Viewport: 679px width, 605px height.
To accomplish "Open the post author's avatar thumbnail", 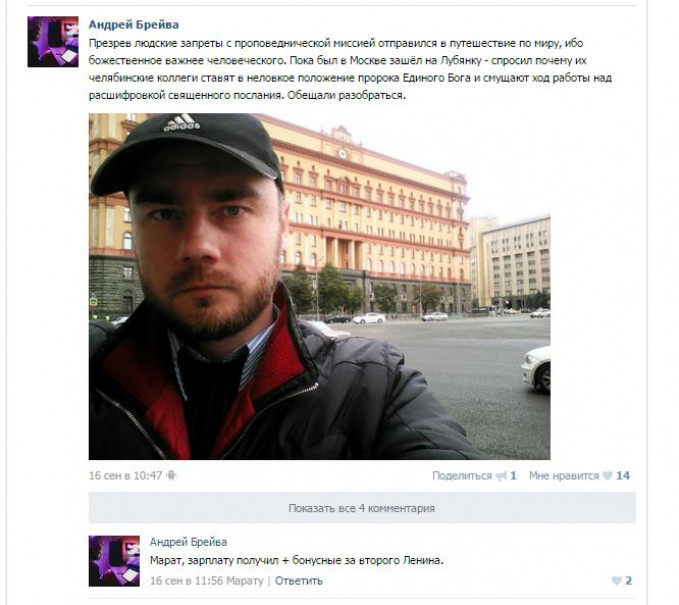I will coord(53,42).
